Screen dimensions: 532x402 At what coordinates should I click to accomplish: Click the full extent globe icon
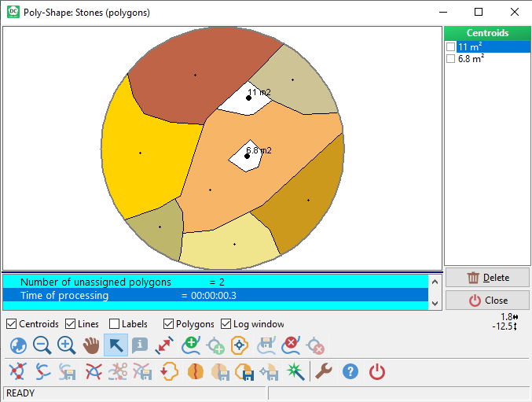coord(18,345)
